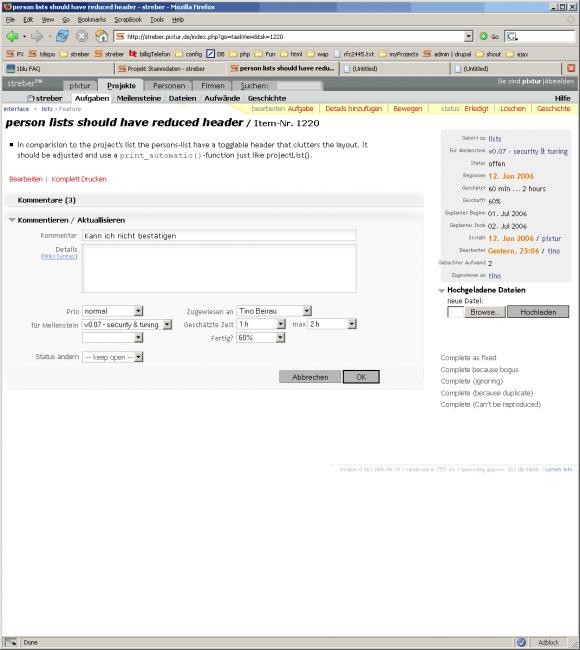Viewport: 580px width, 650px height.
Task: Open the Bookmarks menu
Action: pos(92,19)
